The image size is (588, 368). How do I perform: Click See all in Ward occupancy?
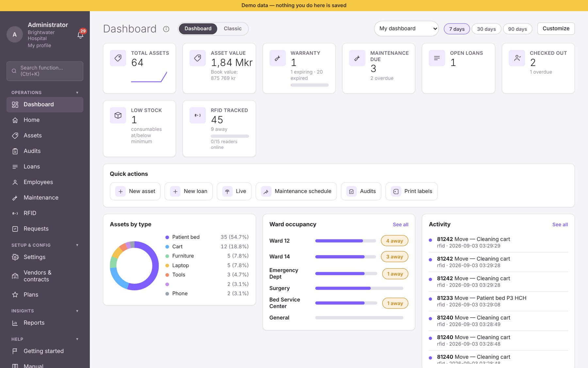point(400,225)
